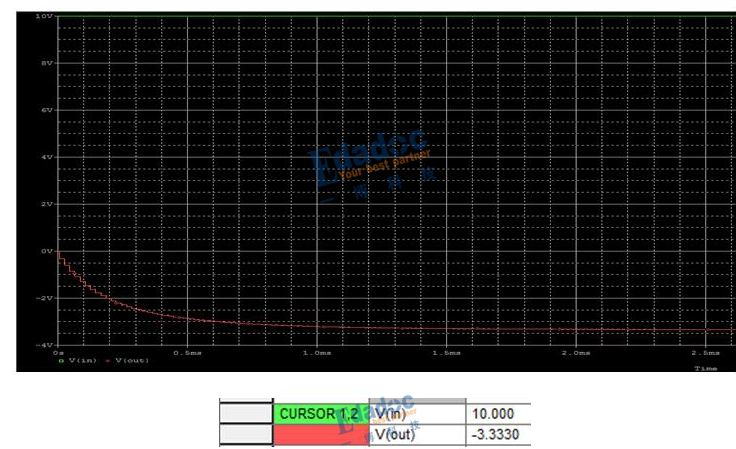Click the 2.0ms tick label on time axis

tap(576, 353)
